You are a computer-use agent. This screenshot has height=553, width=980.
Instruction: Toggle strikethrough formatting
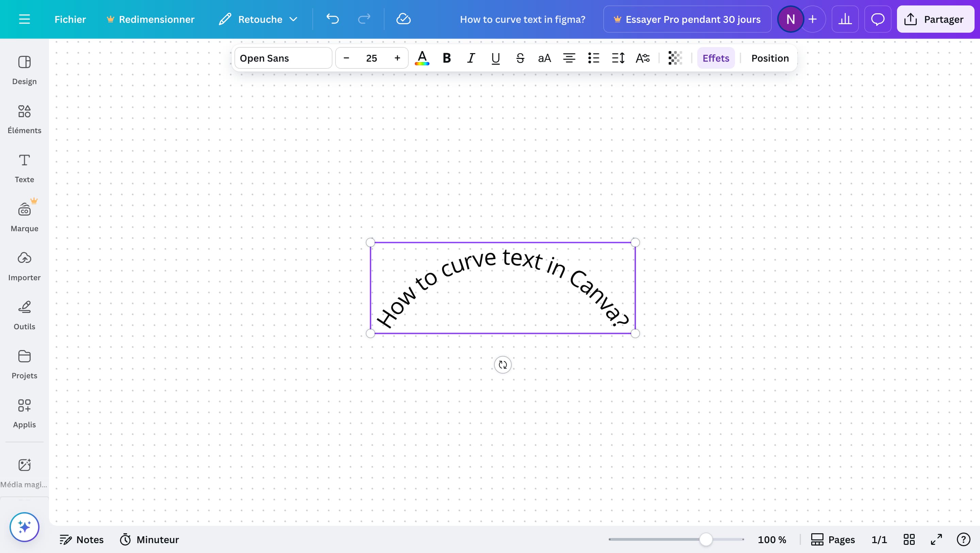tap(520, 58)
